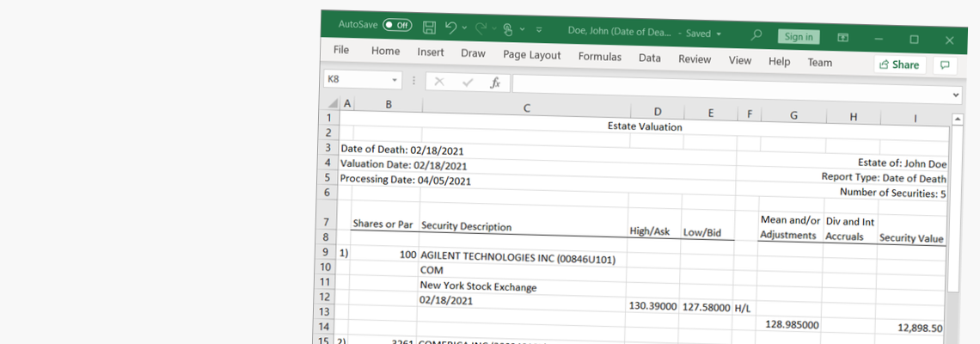Click the search magnifier icon in title bar
The height and width of the screenshot is (344, 980).
click(x=756, y=34)
